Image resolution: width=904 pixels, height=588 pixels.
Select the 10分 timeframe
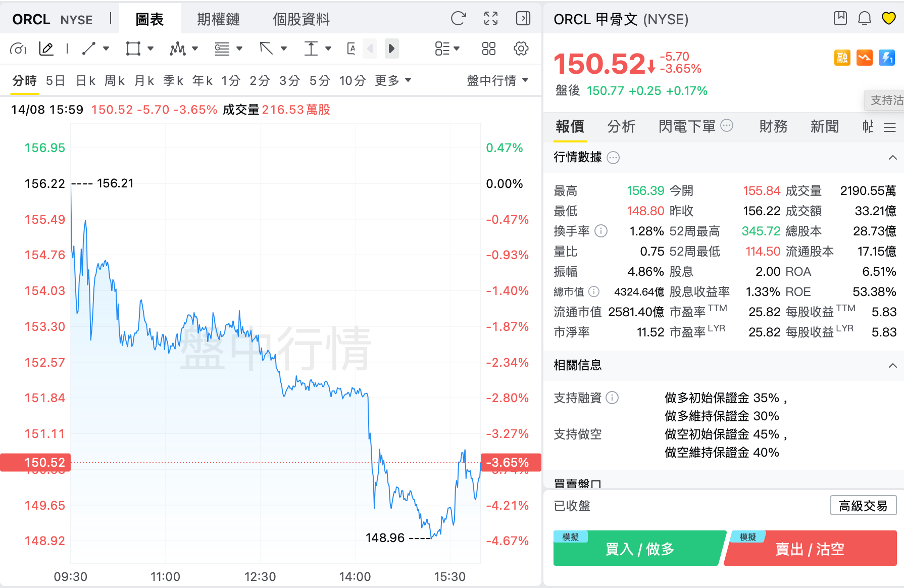click(x=353, y=80)
